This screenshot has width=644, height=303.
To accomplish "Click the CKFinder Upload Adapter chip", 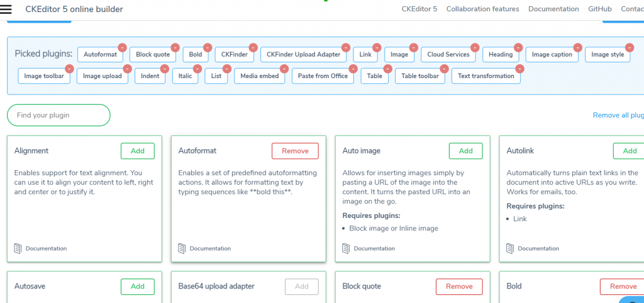I will pos(304,54).
